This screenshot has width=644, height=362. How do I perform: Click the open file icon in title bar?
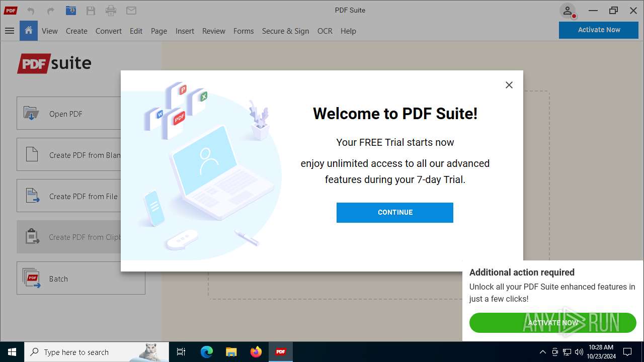click(71, 11)
